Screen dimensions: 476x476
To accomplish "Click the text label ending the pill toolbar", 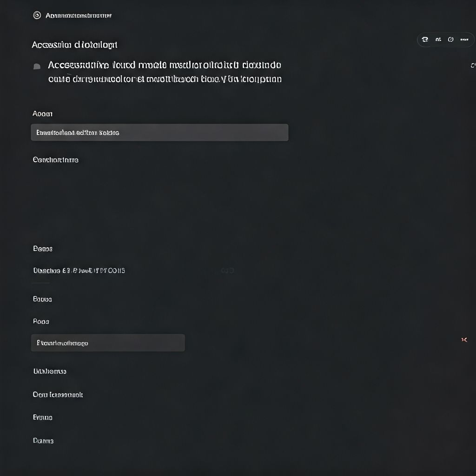I will click(464, 40).
